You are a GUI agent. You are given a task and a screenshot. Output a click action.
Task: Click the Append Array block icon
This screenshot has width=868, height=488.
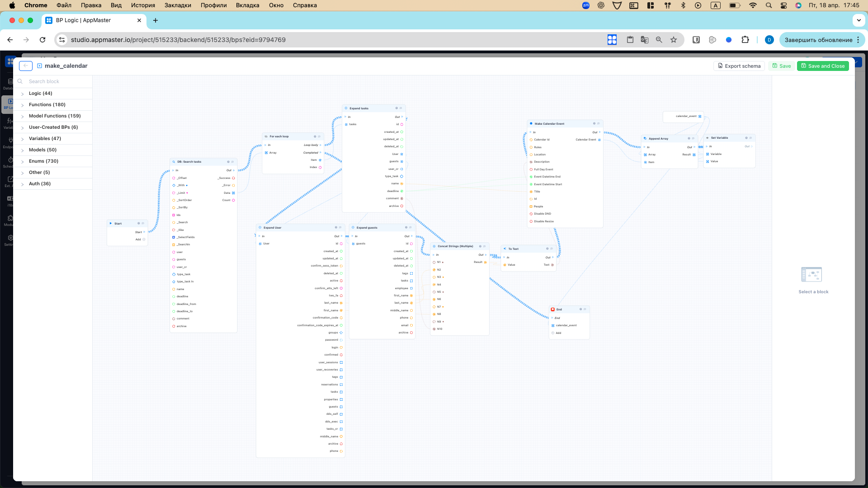point(645,138)
